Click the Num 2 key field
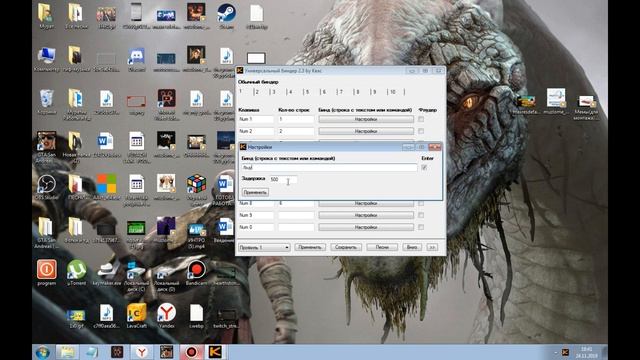The width and height of the screenshot is (640, 360). (256, 131)
